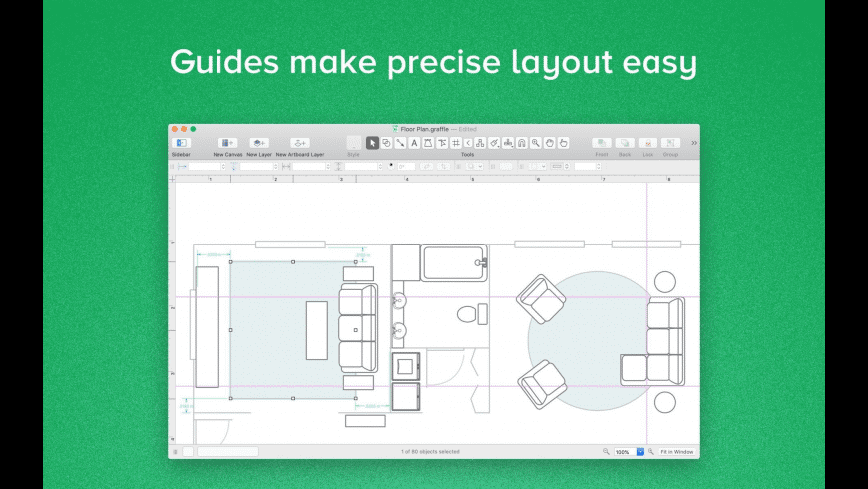Select the Style Brush tool
This screenshot has height=489, width=868.
[x=494, y=143]
